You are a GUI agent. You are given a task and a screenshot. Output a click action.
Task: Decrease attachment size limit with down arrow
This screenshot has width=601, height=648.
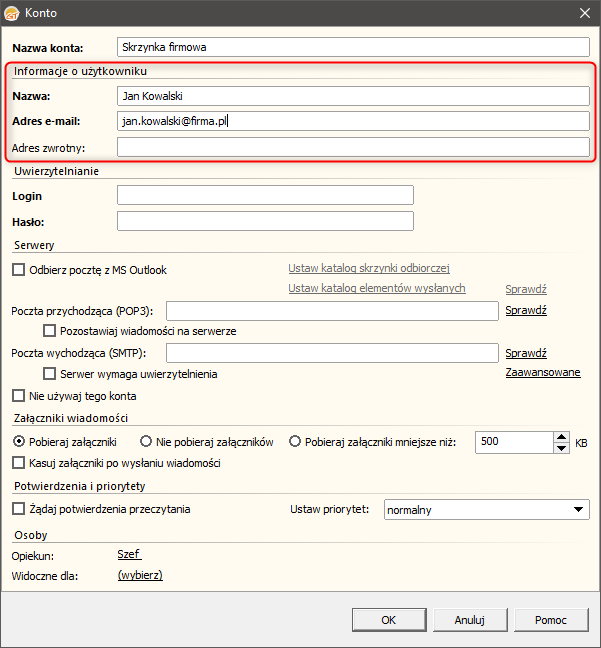[x=561, y=447]
